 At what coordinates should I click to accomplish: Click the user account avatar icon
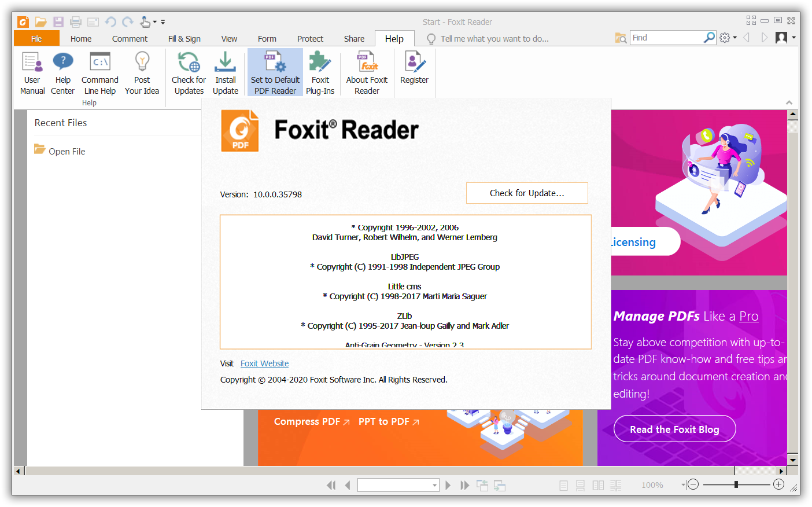[781, 38]
